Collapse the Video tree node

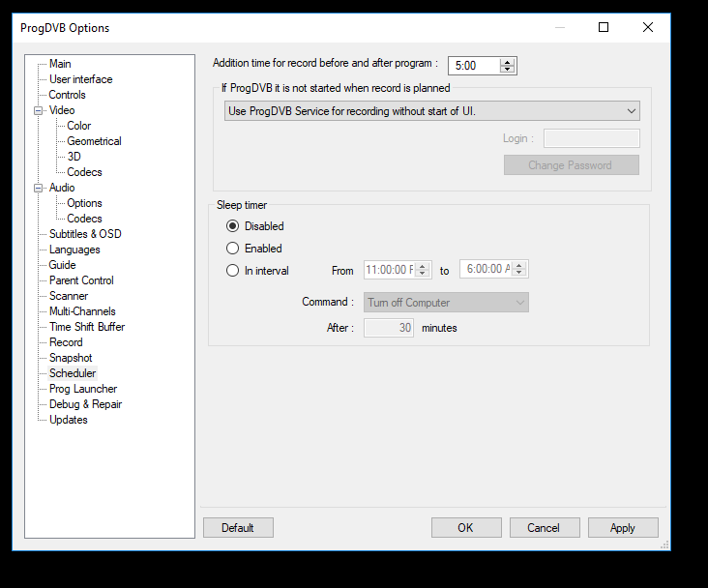click(40, 110)
